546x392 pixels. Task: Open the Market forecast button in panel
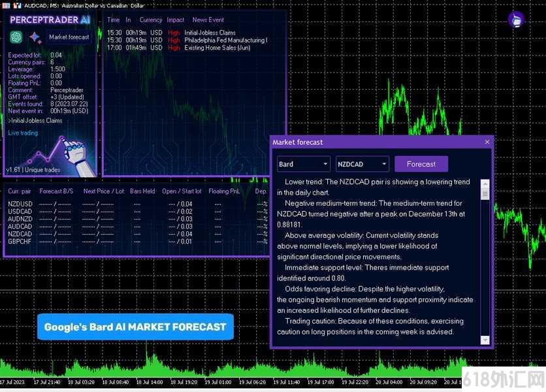coord(69,37)
